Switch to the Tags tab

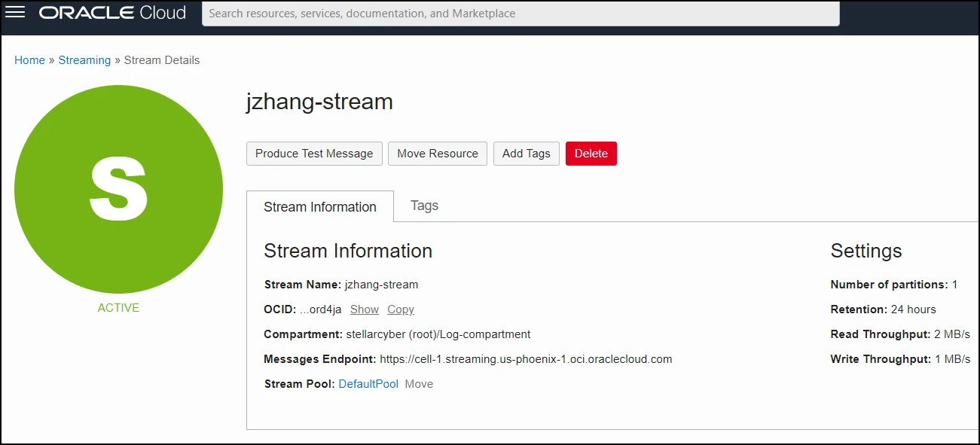[424, 206]
